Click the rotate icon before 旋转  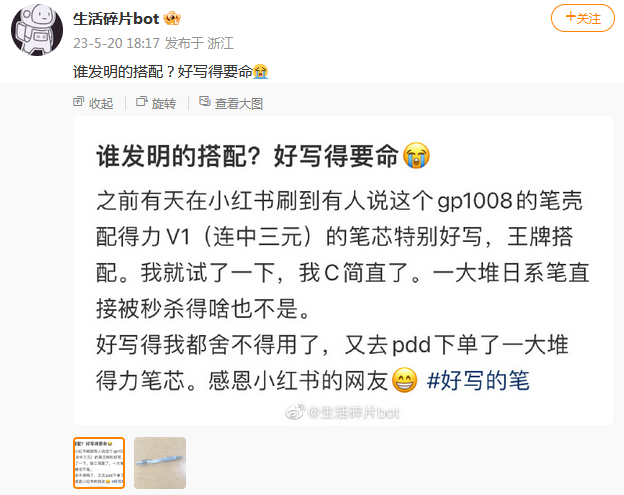tap(142, 102)
